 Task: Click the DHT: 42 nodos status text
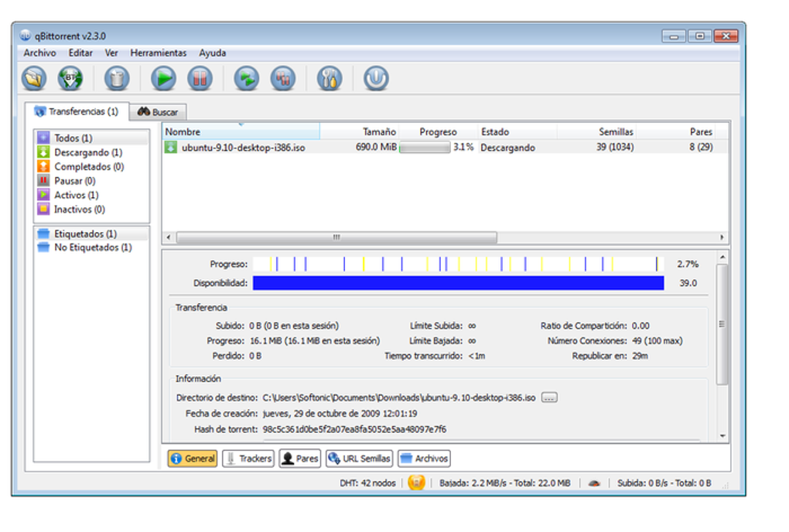click(367, 483)
